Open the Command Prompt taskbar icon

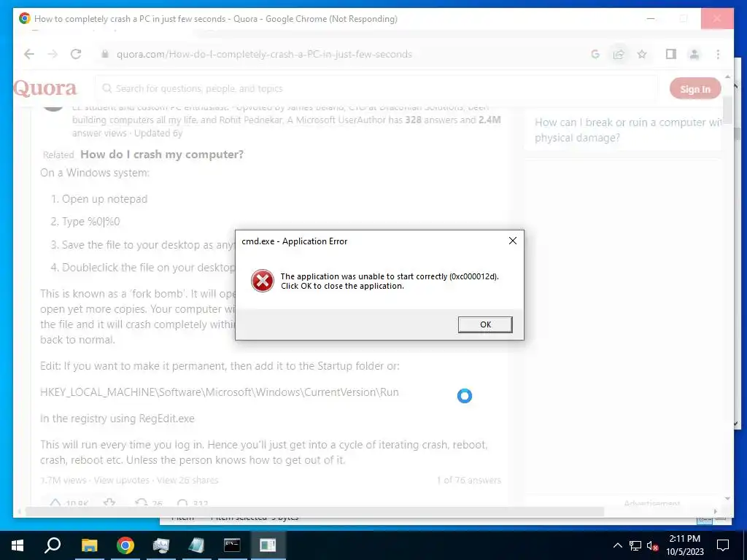pos(232,545)
